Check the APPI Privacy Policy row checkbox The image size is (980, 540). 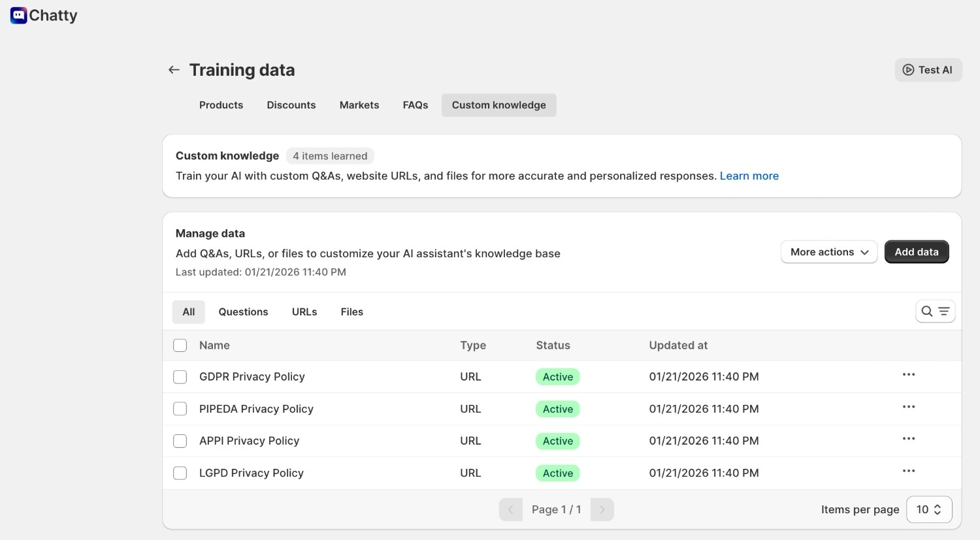click(x=180, y=441)
